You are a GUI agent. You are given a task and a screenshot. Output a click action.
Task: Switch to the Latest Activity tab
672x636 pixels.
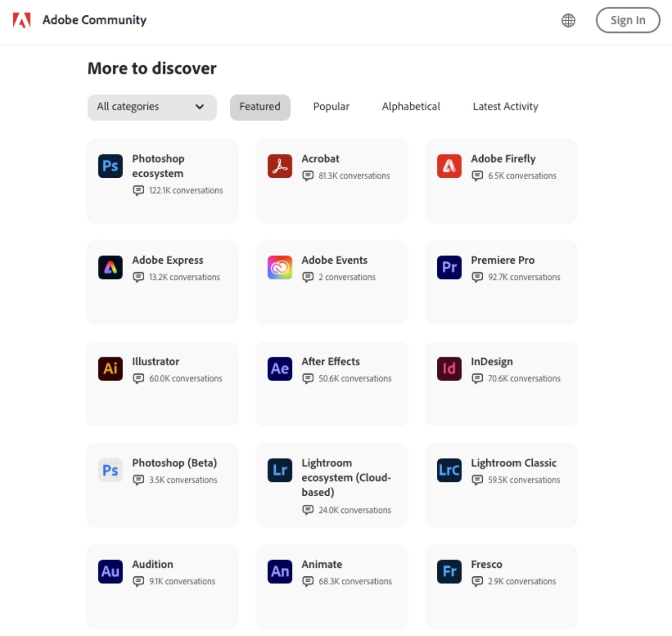tap(505, 107)
